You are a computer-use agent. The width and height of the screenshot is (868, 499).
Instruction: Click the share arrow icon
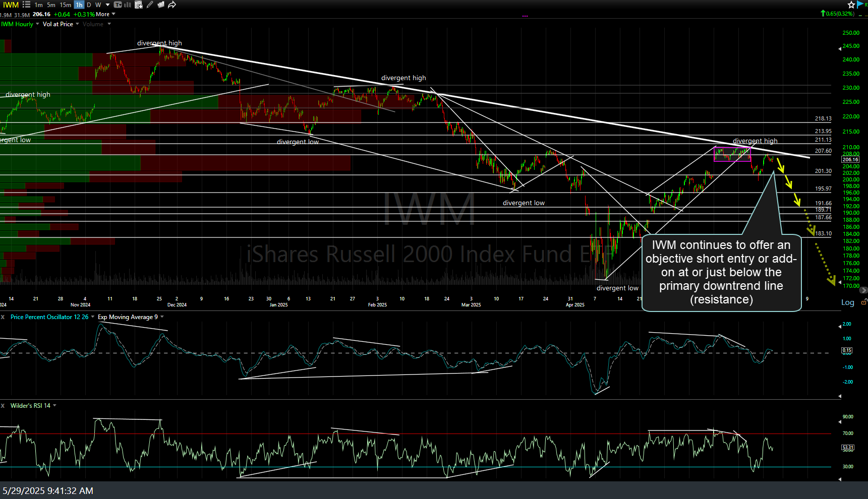point(172,5)
